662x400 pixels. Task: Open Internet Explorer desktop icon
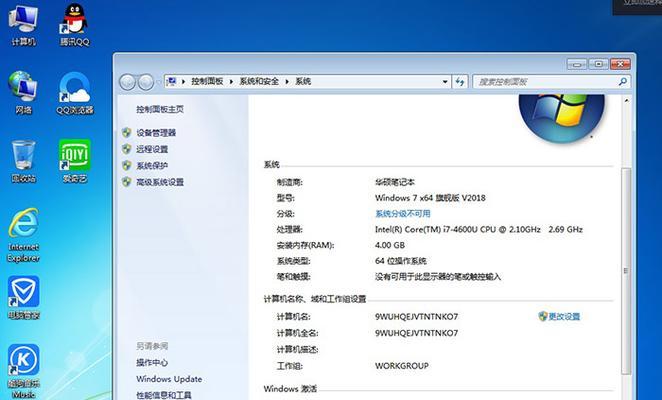pyautogui.click(x=23, y=235)
